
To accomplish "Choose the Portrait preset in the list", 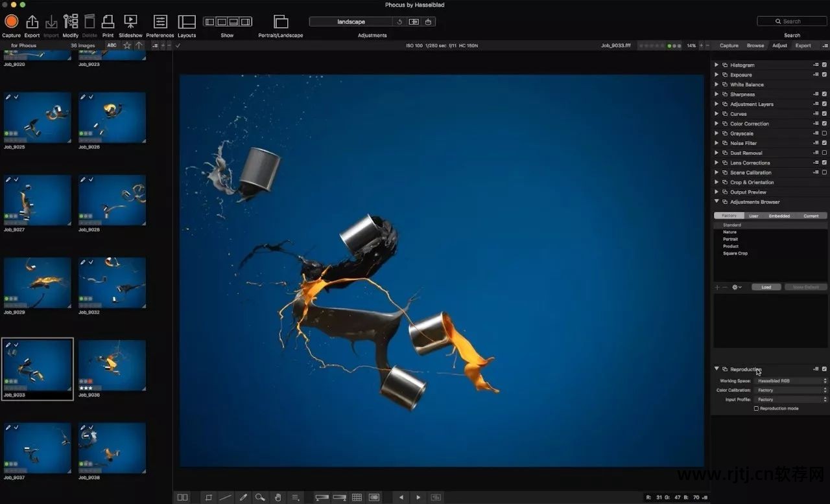I will click(x=730, y=239).
